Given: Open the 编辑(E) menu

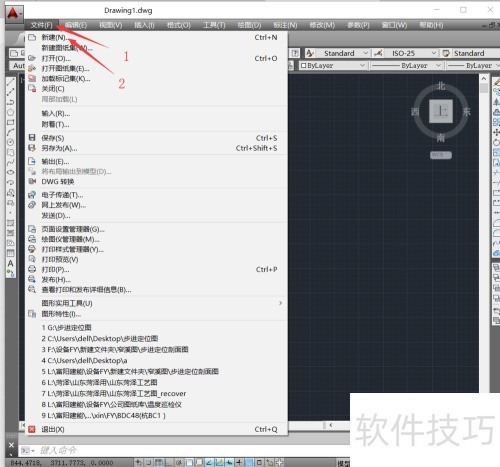Looking at the screenshot, I should coord(76,25).
